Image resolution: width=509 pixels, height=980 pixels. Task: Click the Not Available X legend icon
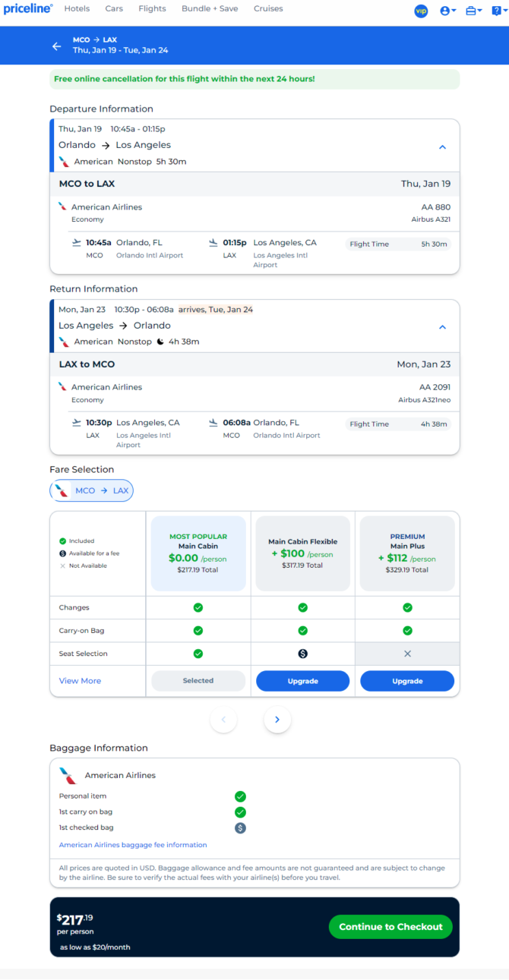tap(63, 566)
